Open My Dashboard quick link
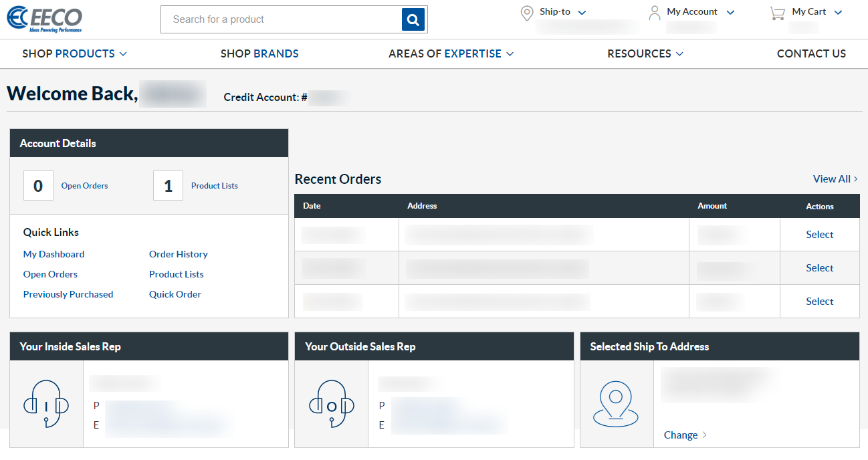The image size is (868, 460). (x=53, y=254)
